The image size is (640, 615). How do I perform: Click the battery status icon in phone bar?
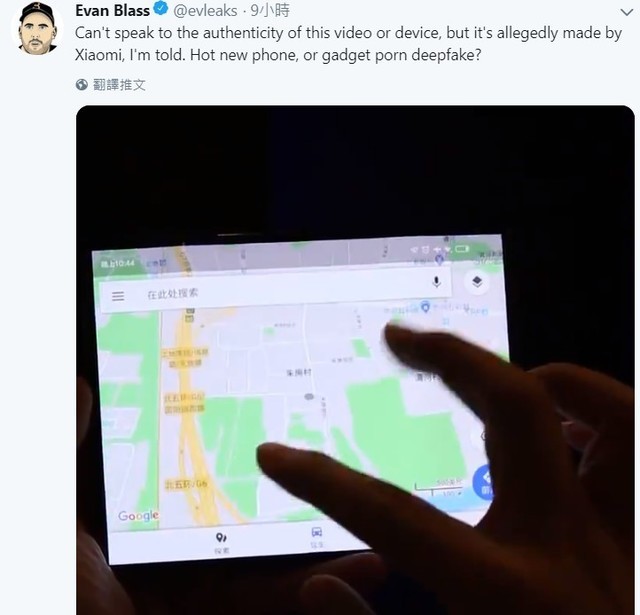(462, 248)
